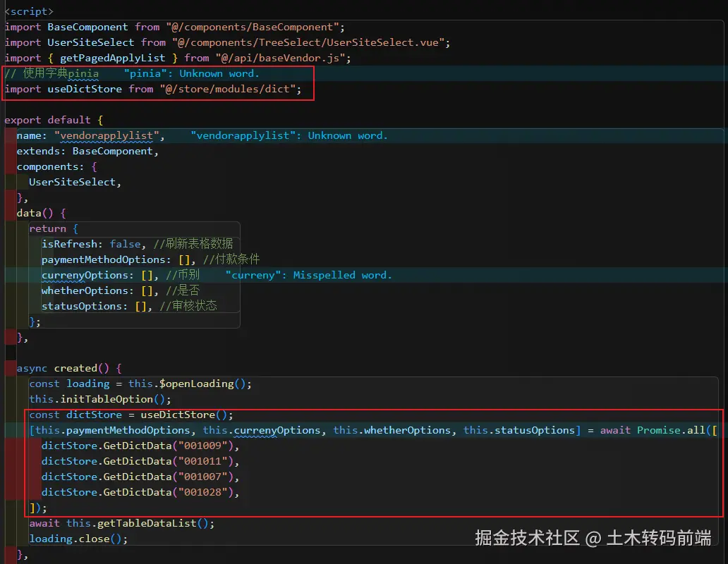Click the "async created() {" declaration

69,368
